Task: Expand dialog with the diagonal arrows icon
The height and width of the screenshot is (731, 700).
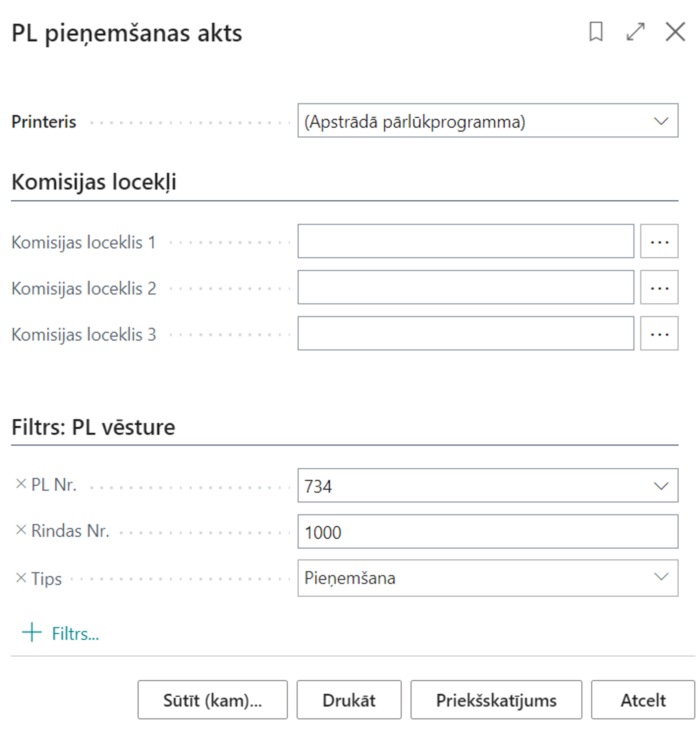Action: click(636, 32)
